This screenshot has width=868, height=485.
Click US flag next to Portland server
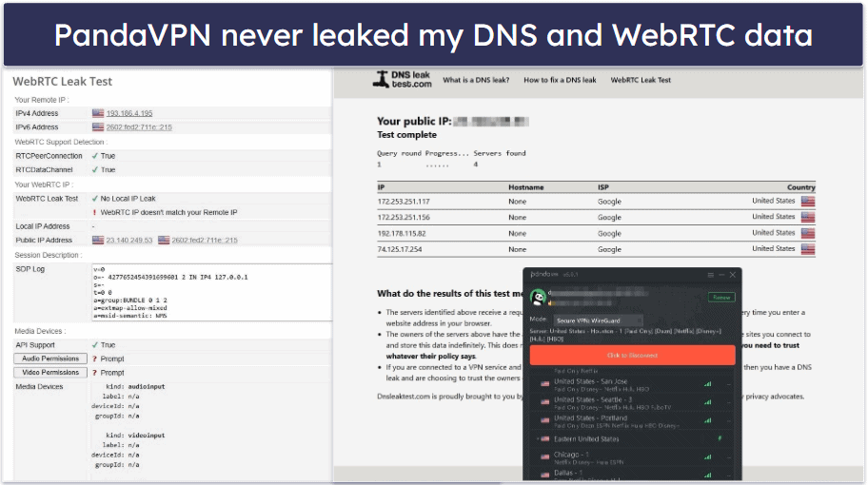coord(544,419)
